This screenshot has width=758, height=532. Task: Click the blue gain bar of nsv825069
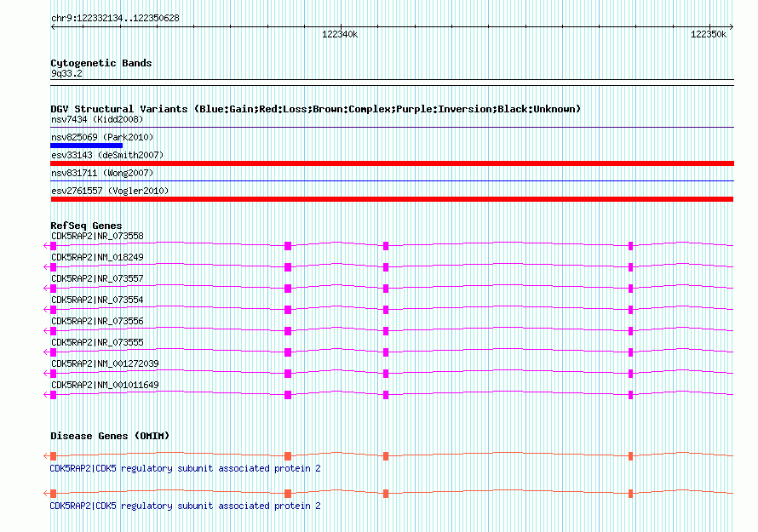point(87,146)
